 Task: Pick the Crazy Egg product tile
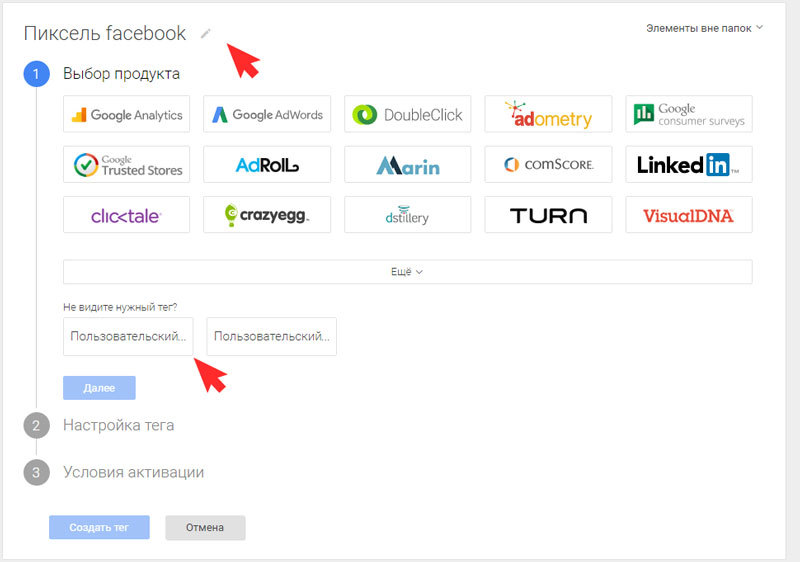tap(267, 215)
